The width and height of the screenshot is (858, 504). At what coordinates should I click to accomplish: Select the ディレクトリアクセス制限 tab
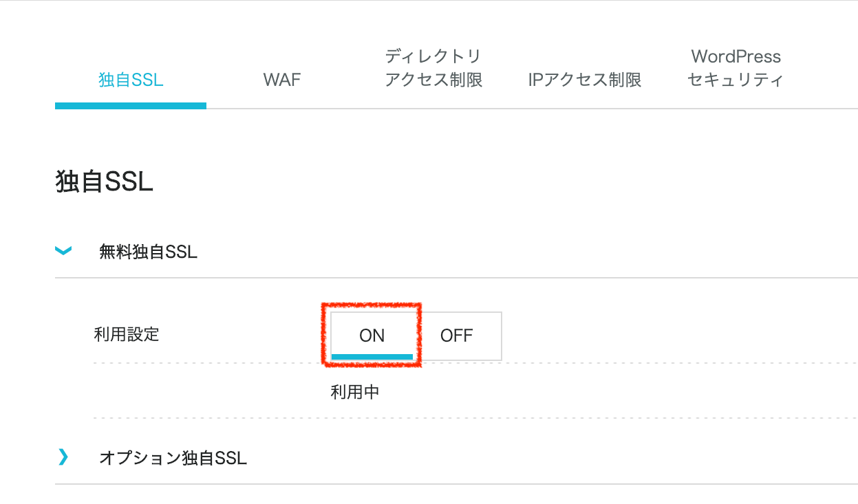433,67
